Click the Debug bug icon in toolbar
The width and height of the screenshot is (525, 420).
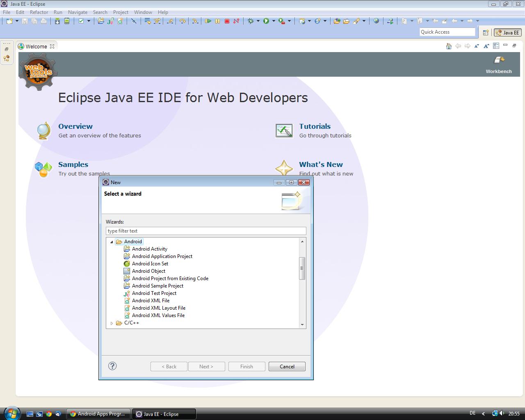point(251,21)
